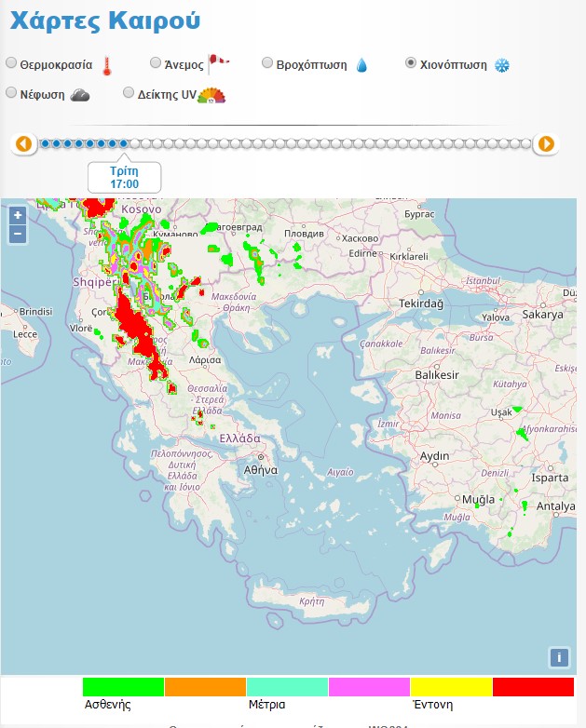Click the Хасково label on the map

point(361,238)
